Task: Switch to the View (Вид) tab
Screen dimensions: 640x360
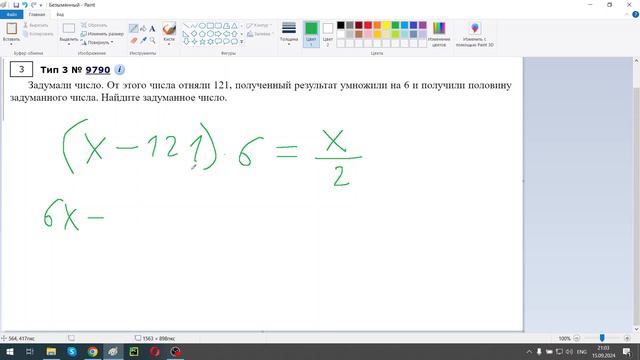Action: tap(60, 14)
